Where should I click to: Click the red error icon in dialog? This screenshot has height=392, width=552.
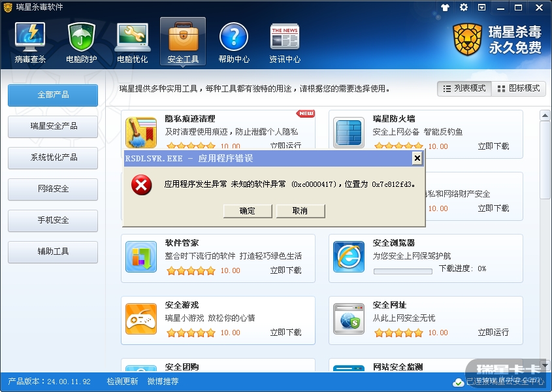(x=142, y=185)
